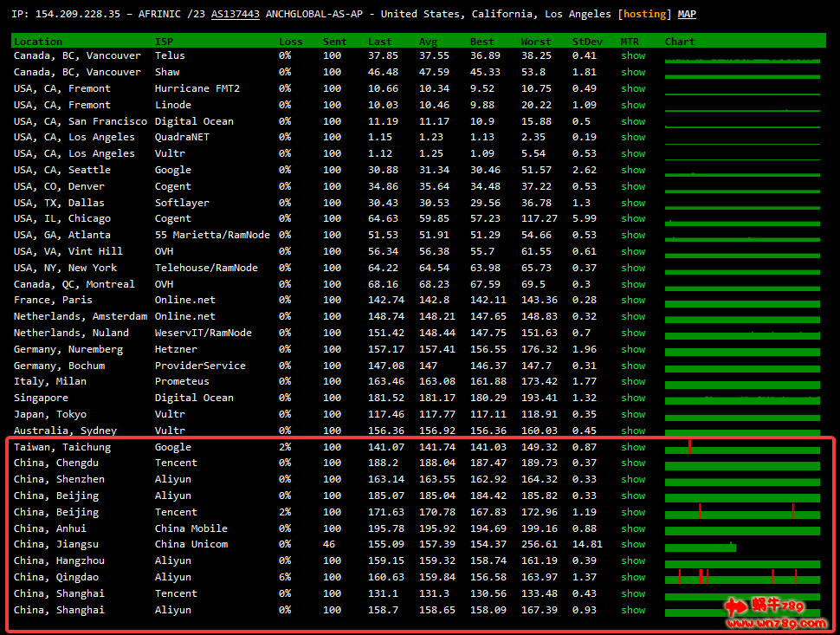840x635 pixels.
Task: Open the AS137443 link in header
Action: point(235,14)
